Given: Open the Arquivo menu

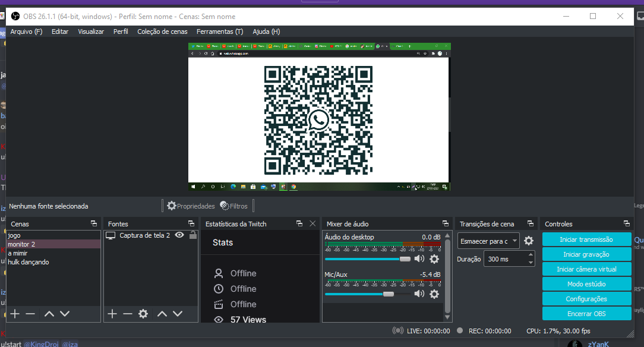Looking at the screenshot, I should (26, 31).
